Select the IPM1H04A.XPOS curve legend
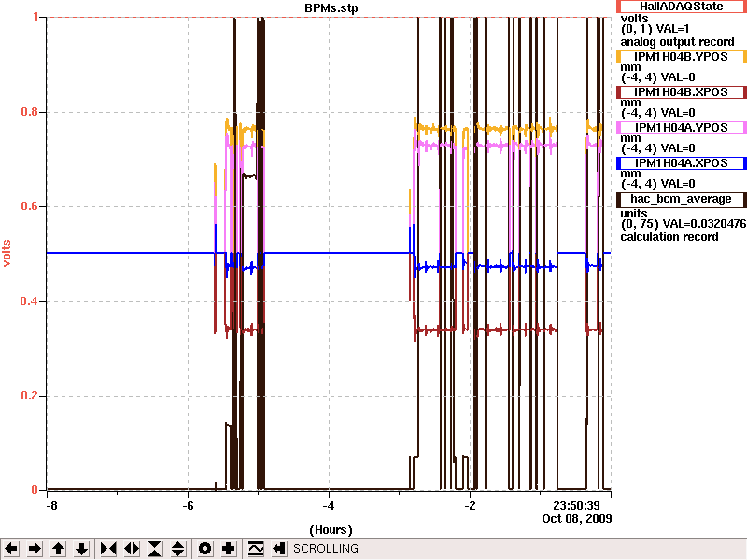The width and height of the screenshot is (747, 560). pyautogui.click(x=682, y=162)
